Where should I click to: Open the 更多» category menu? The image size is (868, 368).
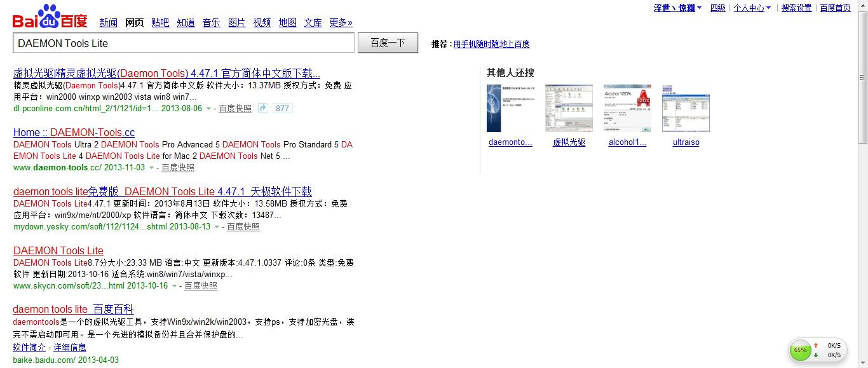tap(341, 22)
